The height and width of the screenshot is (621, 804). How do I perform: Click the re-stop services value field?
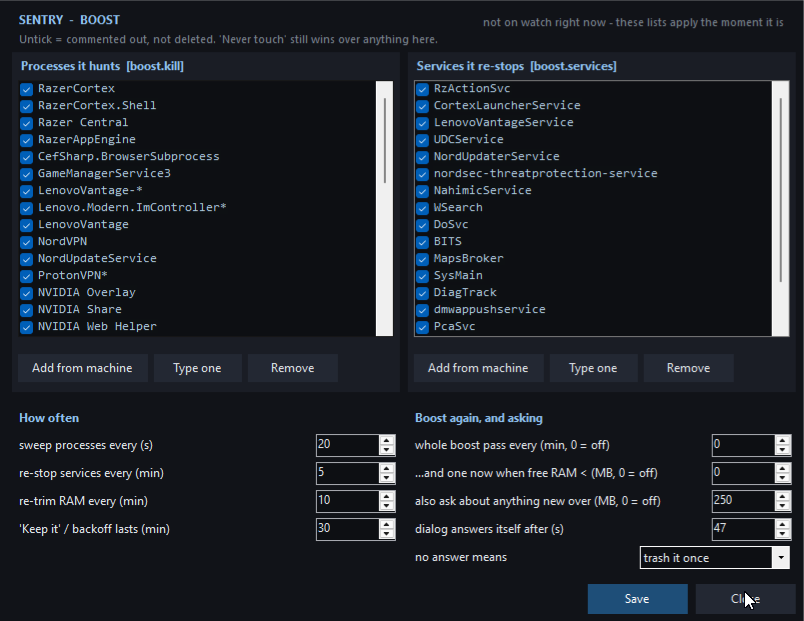point(348,472)
